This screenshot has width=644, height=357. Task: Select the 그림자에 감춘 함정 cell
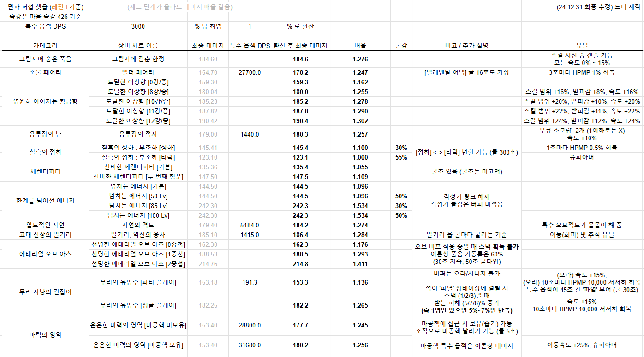138,59
